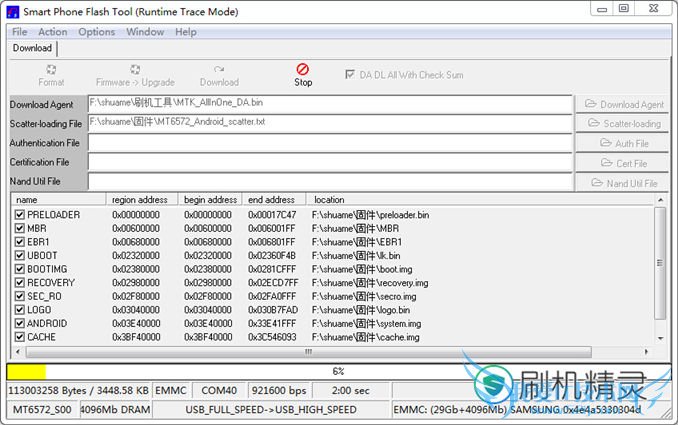Image resolution: width=678 pixels, height=425 pixels.
Task: Click the horizontal scrollbar thumb of partition list
Action: pyautogui.click(x=308, y=352)
